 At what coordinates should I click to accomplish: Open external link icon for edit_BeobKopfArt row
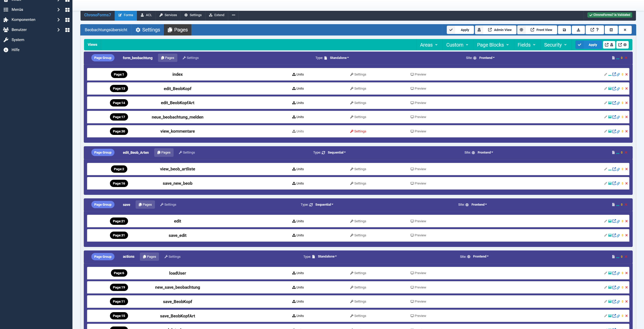coord(614,103)
